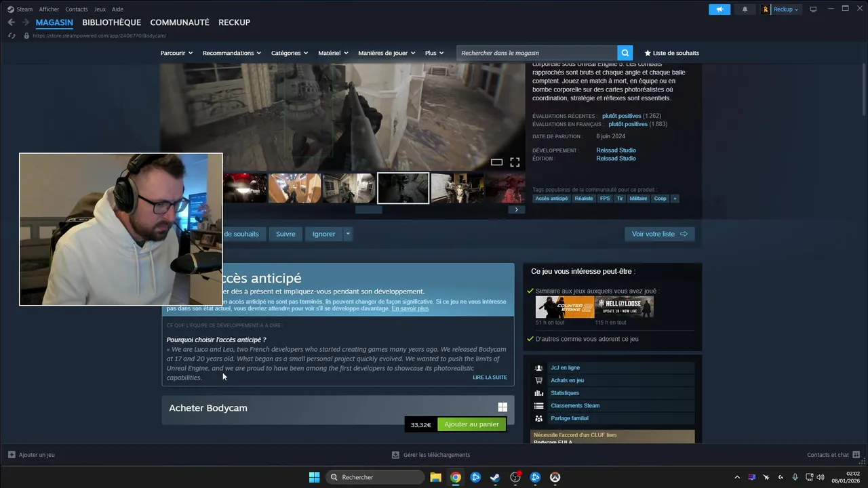
Task: Click the JcJ en ligne icon
Action: tap(538, 368)
